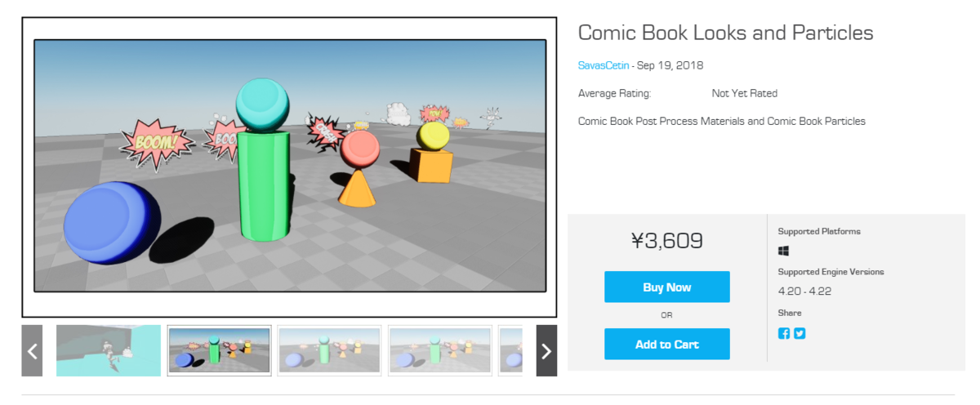980x405 pixels.
Task: Pick the fourth gallery thumbnail
Action: 440,350
